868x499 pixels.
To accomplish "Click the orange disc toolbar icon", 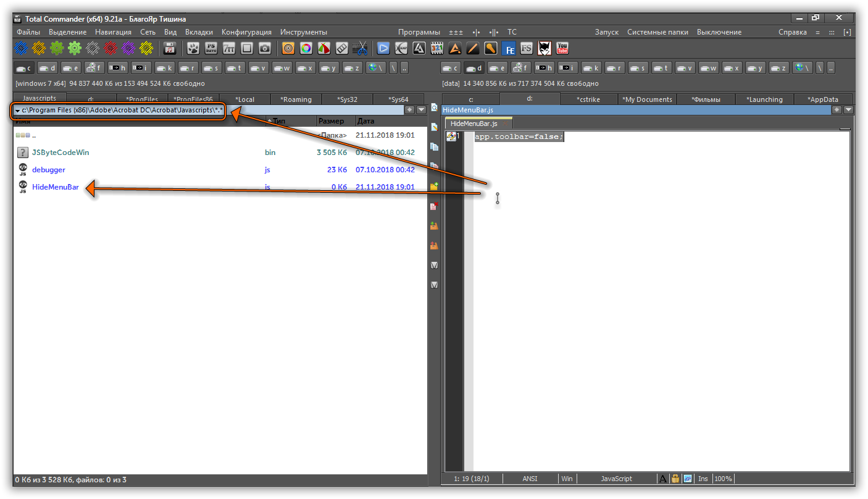I will coord(288,48).
